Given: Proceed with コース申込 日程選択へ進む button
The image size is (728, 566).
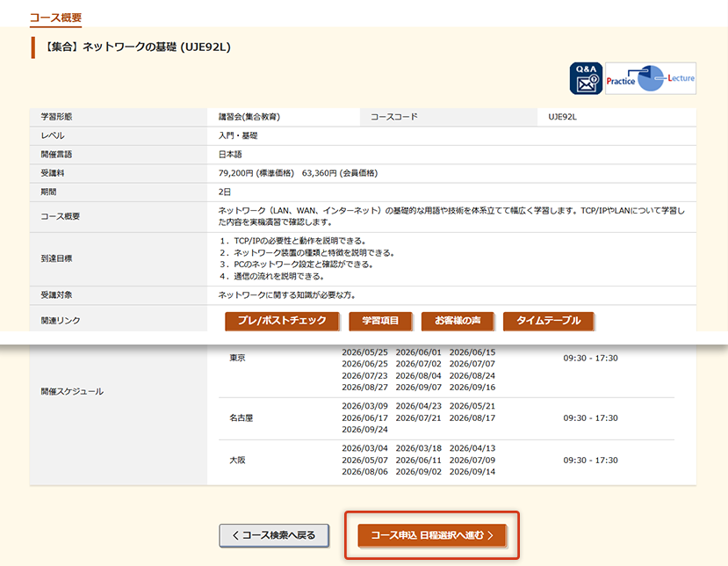Looking at the screenshot, I should (431, 534).
